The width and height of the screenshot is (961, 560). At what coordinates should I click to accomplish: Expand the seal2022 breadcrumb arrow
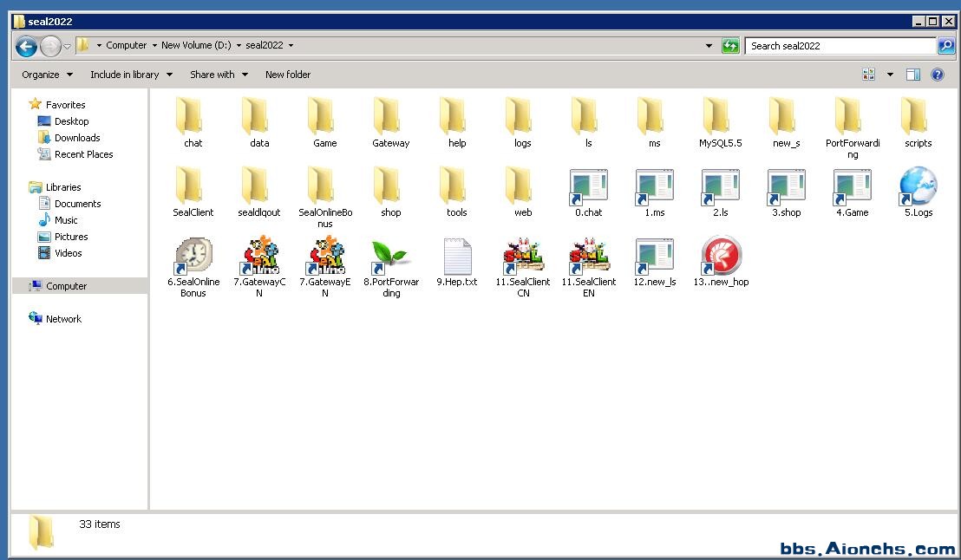[291, 45]
